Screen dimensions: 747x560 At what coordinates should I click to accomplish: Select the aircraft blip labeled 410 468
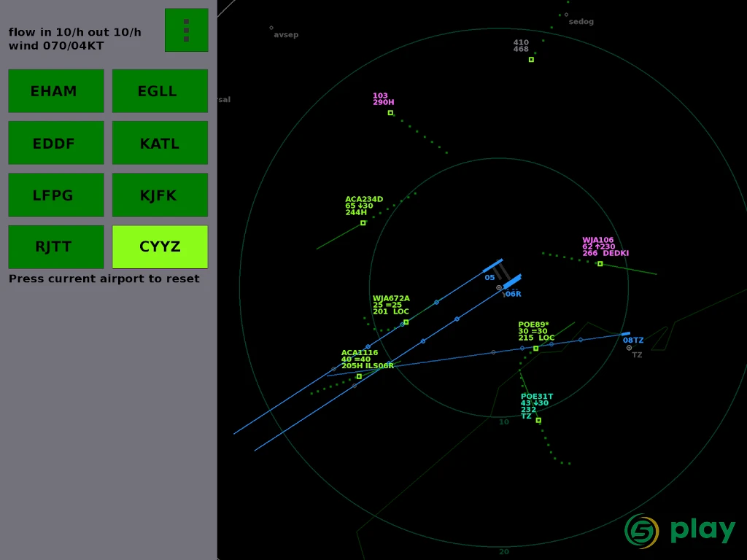(x=531, y=60)
